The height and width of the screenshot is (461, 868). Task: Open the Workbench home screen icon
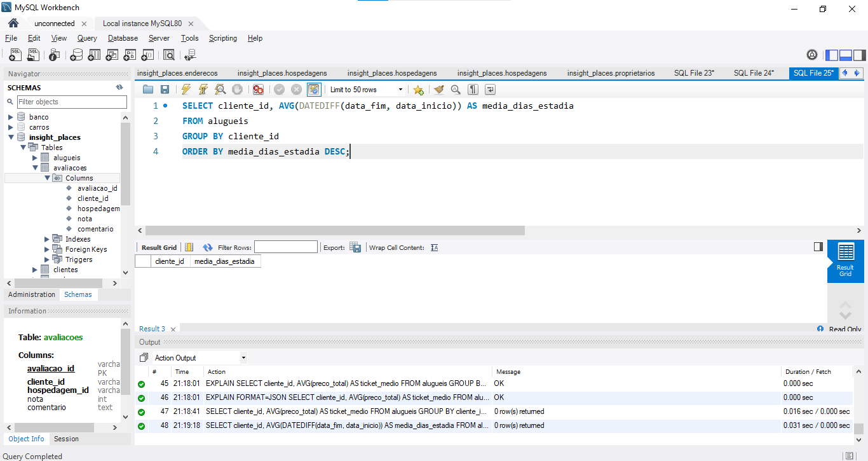[13, 24]
